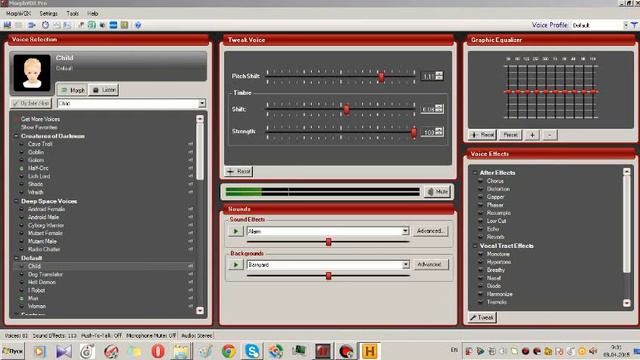Click the olive-yellow icon in the toolbar

124,25
